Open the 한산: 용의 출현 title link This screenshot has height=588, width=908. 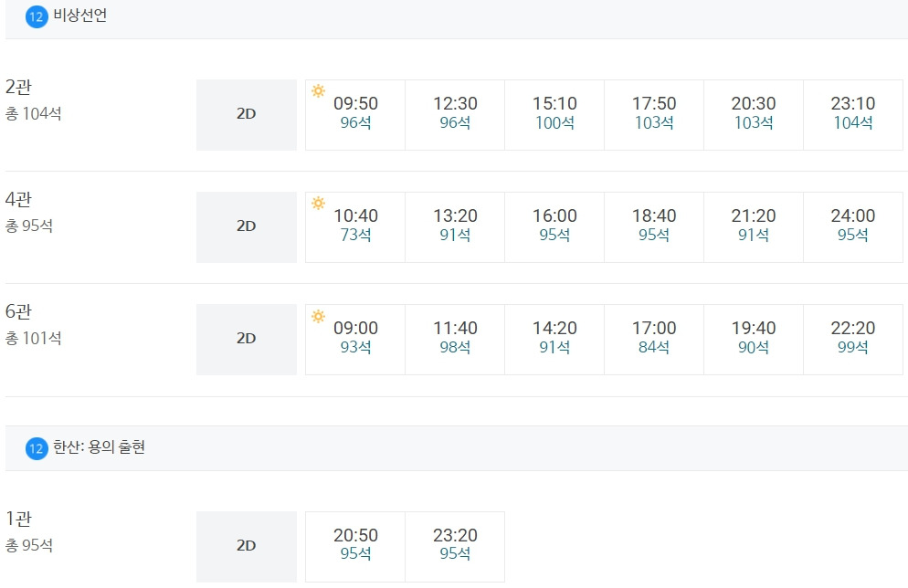click(100, 447)
